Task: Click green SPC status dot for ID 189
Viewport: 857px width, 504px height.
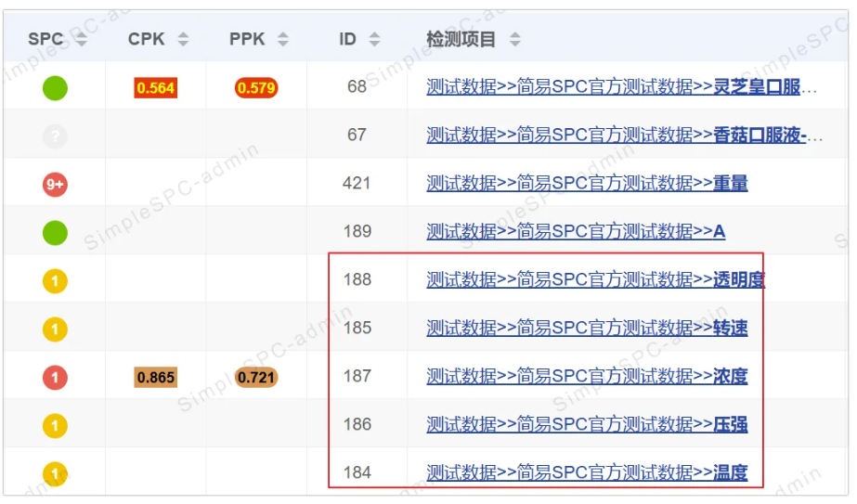Action: pyautogui.click(x=55, y=232)
